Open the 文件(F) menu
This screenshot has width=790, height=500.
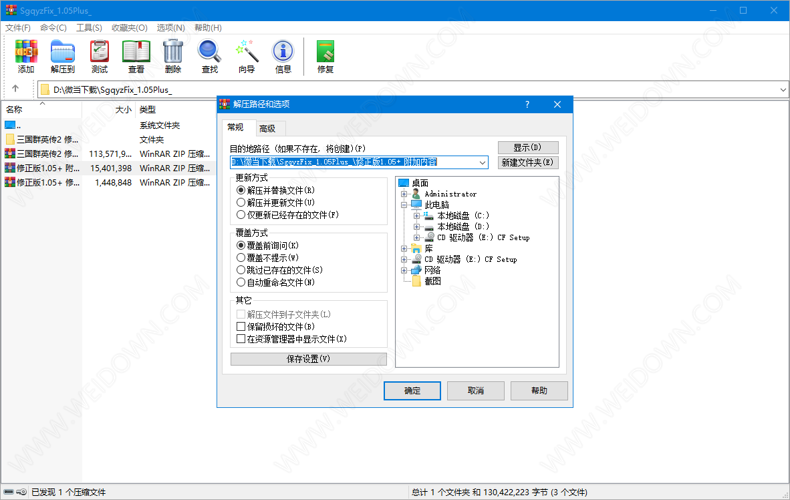(18, 28)
